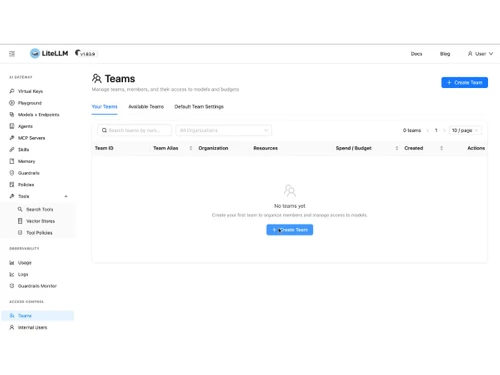Click the Usage chart icon
The image size is (500, 375).
pos(12,263)
